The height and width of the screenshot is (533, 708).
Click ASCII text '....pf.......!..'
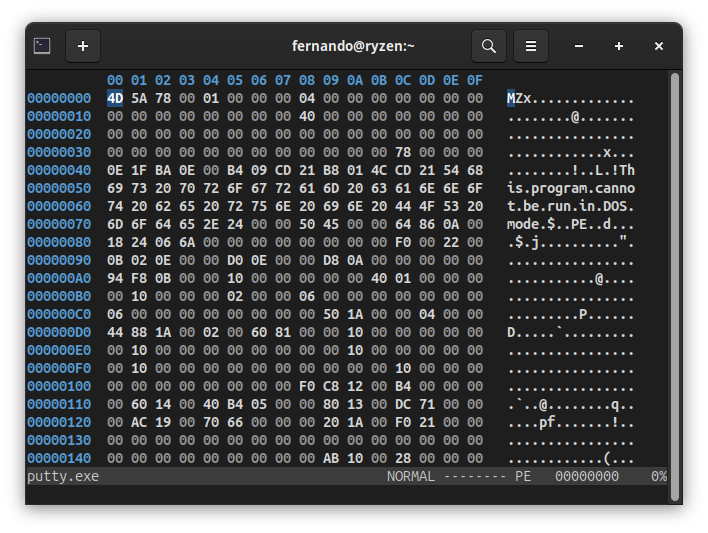point(571,423)
